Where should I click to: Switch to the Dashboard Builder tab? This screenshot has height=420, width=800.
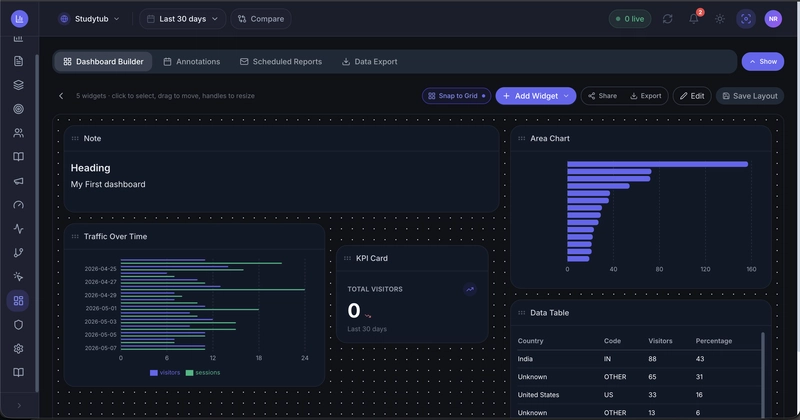click(x=104, y=62)
